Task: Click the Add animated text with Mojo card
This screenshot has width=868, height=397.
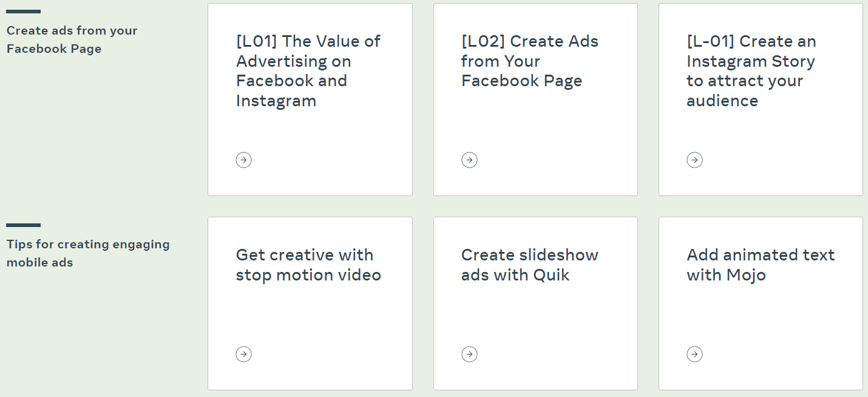Action: click(x=761, y=303)
